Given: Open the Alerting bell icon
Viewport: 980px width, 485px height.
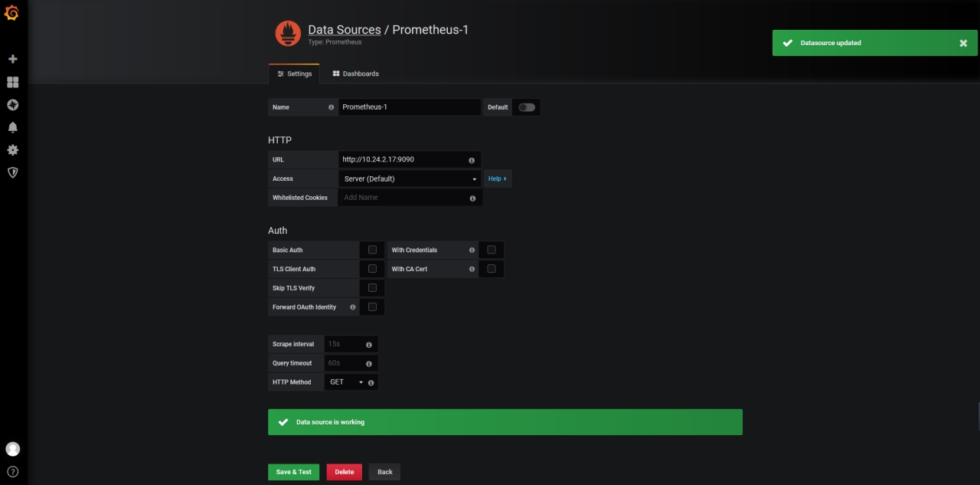Looking at the screenshot, I should click(x=12, y=127).
